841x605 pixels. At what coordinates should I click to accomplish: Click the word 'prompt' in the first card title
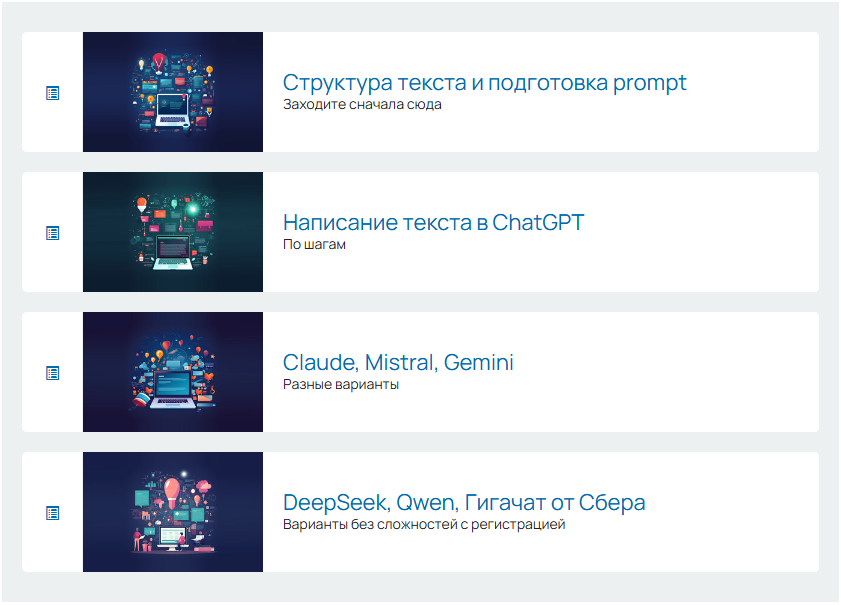(651, 83)
